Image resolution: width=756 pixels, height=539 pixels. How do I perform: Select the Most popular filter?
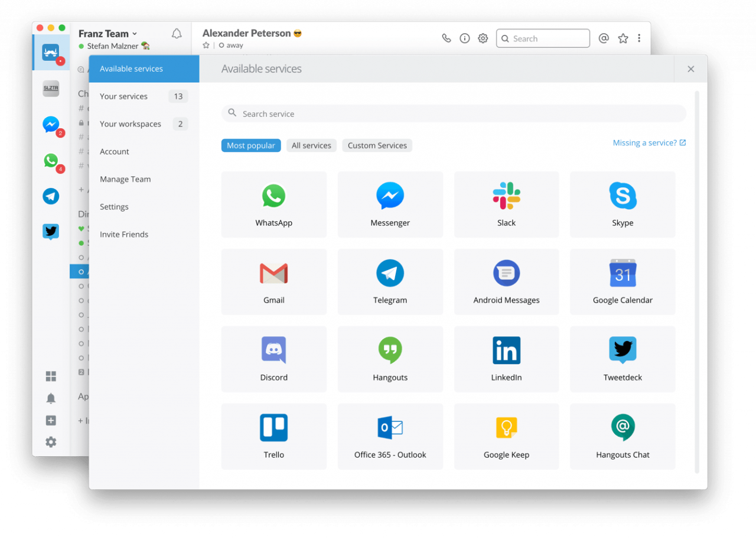[251, 145]
